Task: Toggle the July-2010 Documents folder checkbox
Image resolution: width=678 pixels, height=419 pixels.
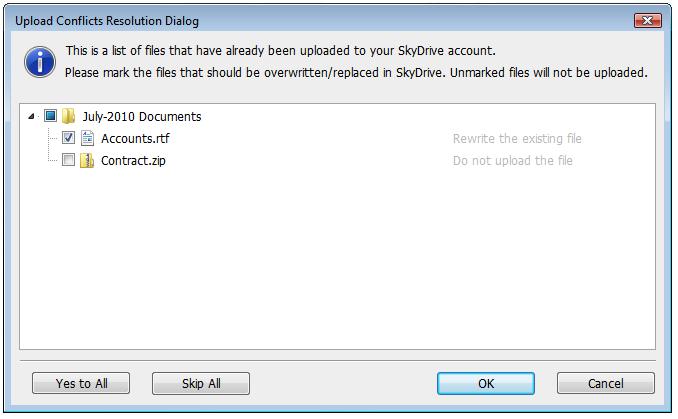Action: click(x=51, y=115)
